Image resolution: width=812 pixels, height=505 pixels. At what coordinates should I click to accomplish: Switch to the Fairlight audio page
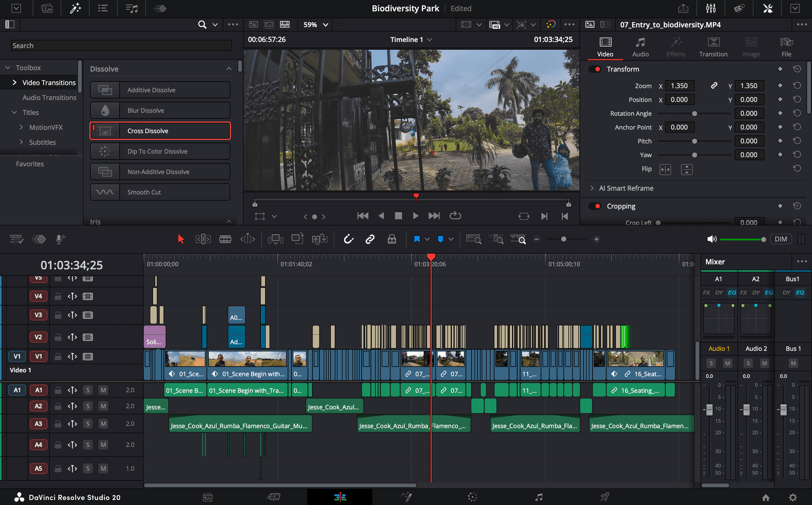[x=539, y=497]
